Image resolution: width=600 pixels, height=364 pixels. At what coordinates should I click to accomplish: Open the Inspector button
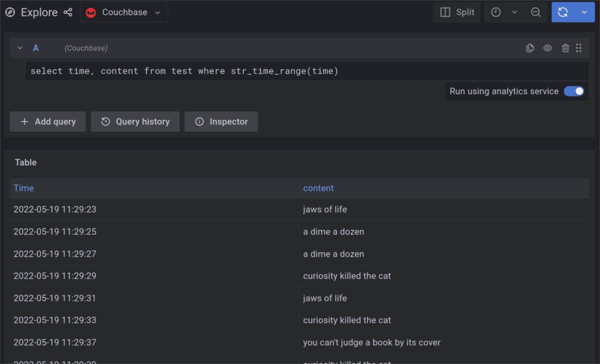click(221, 122)
